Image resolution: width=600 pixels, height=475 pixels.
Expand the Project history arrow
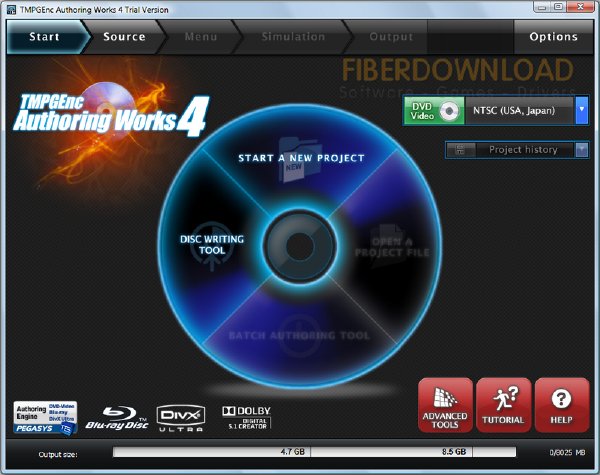[582, 150]
